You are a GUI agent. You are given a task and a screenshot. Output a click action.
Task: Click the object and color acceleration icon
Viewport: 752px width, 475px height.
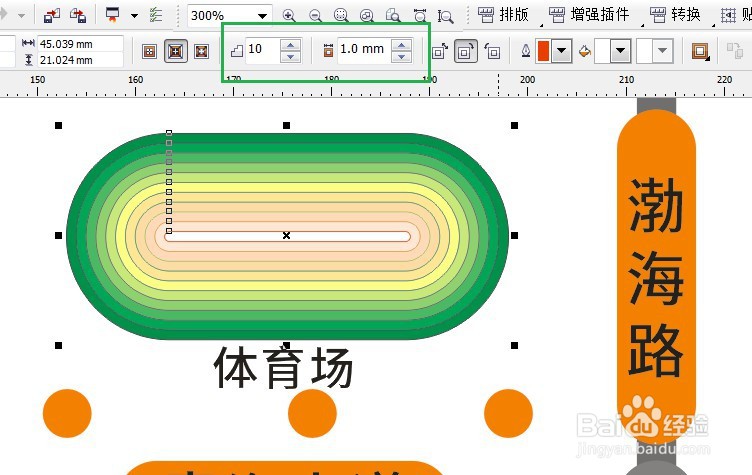click(x=700, y=51)
